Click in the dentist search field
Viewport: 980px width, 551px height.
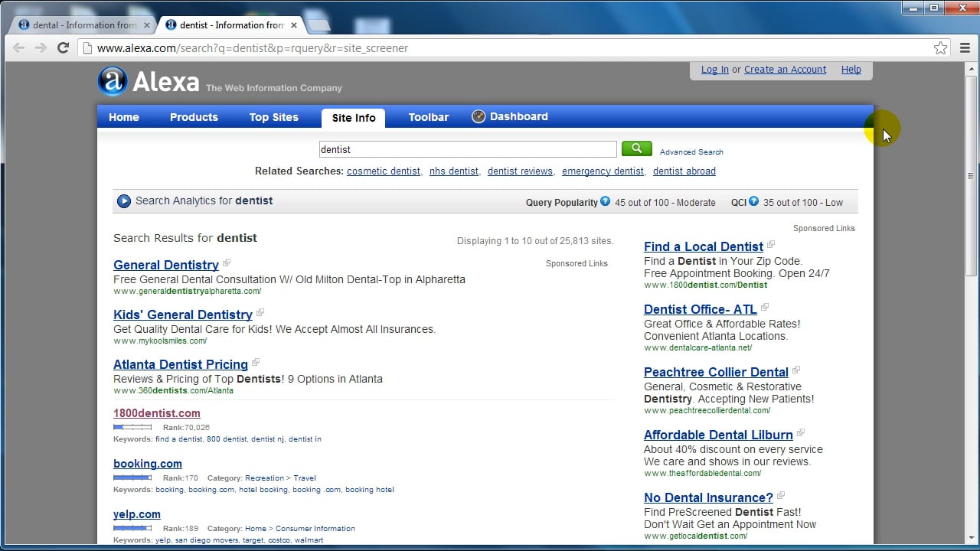tap(467, 149)
